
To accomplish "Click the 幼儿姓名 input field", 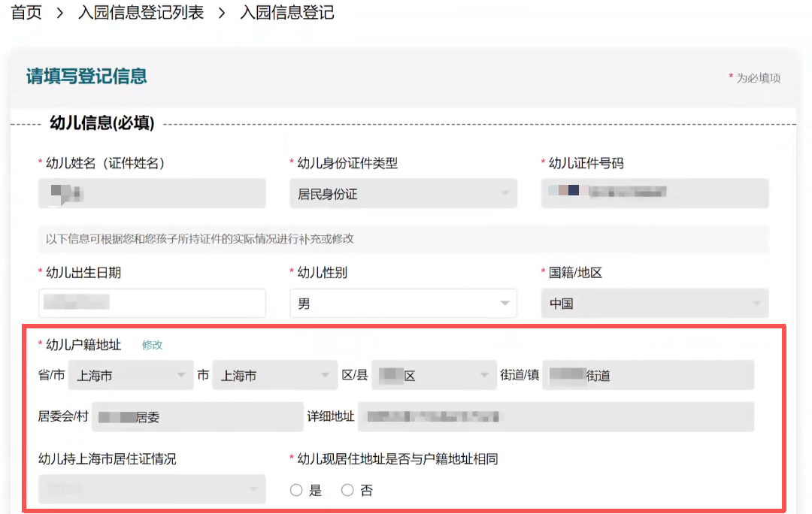I will pyautogui.click(x=152, y=194).
